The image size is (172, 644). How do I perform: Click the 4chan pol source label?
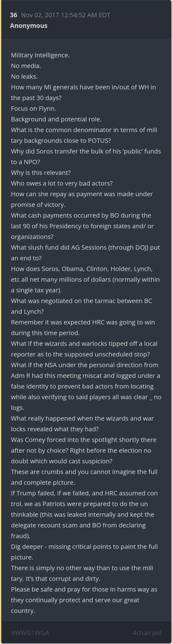tap(147, 633)
